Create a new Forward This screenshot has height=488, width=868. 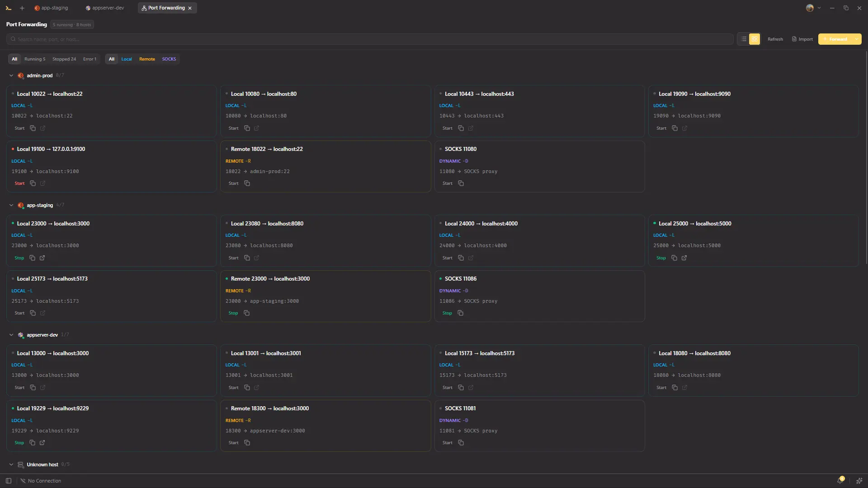point(835,39)
